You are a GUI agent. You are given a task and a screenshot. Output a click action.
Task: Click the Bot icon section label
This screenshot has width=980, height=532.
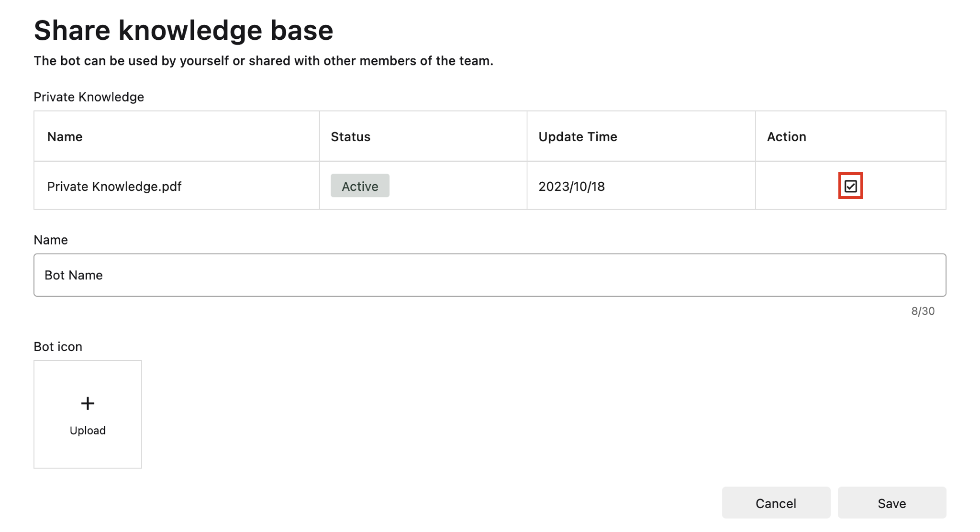[x=58, y=346]
